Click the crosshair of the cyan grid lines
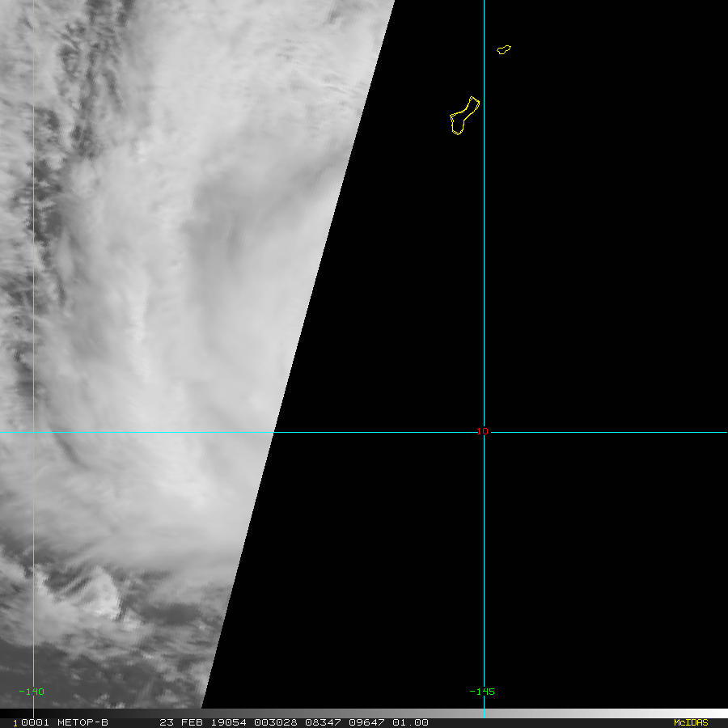Image resolution: width=728 pixels, height=728 pixels. tap(484, 432)
